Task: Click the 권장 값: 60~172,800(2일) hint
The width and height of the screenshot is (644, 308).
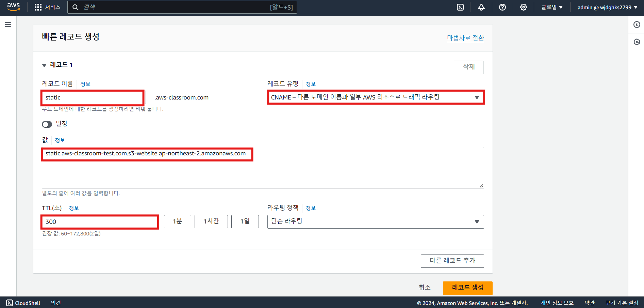Action: click(x=71, y=234)
